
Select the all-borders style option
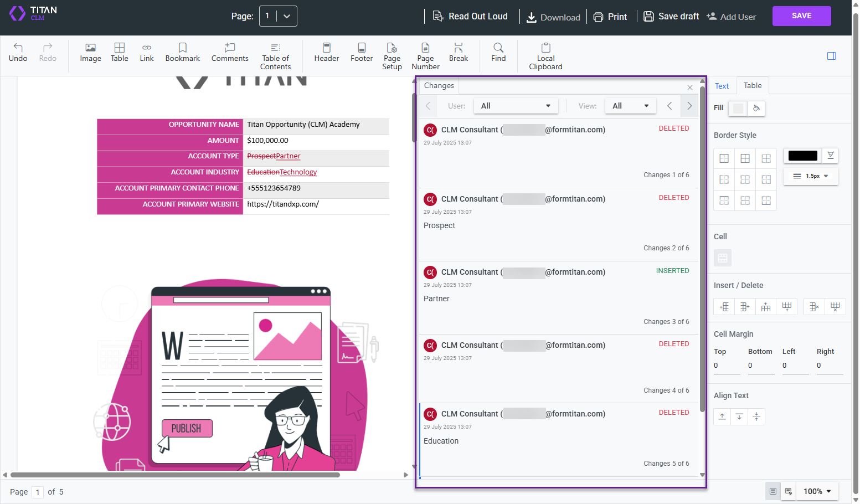click(x=745, y=158)
